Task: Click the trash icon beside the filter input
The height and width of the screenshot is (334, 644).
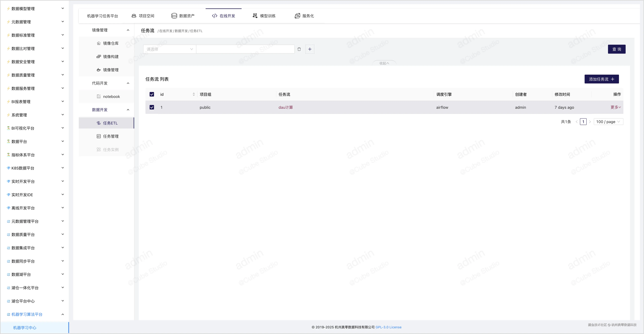Action: (299, 49)
